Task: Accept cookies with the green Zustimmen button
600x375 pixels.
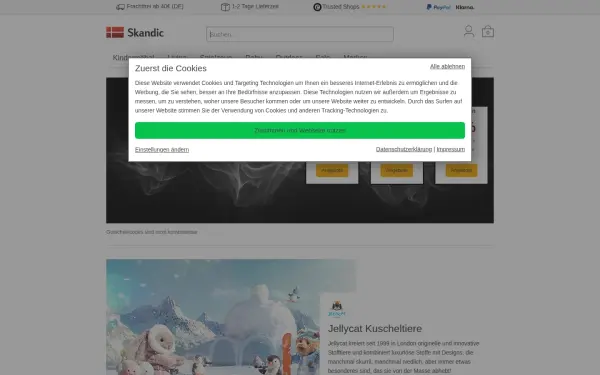Action: click(300, 130)
